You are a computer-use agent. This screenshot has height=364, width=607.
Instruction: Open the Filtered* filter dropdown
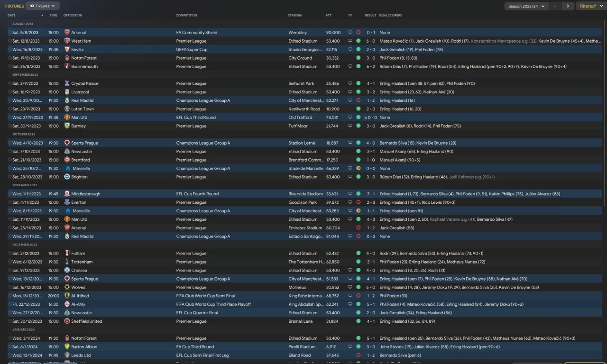590,6
